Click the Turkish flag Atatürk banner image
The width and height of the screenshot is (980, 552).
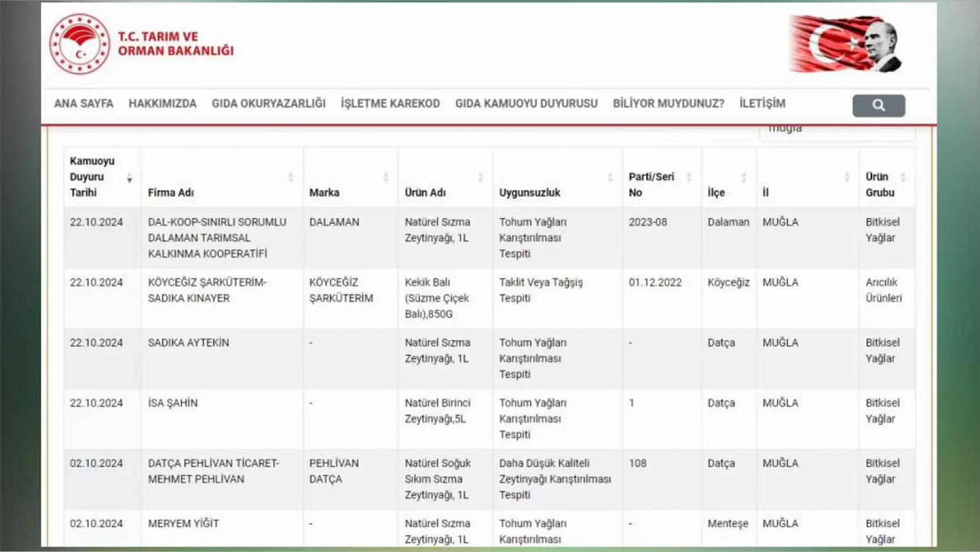(x=845, y=44)
